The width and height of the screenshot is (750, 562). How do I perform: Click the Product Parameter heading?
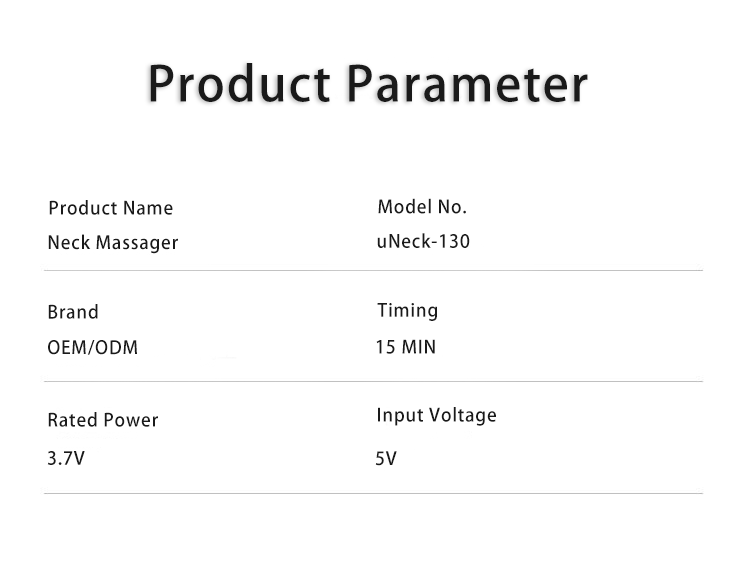click(x=368, y=84)
